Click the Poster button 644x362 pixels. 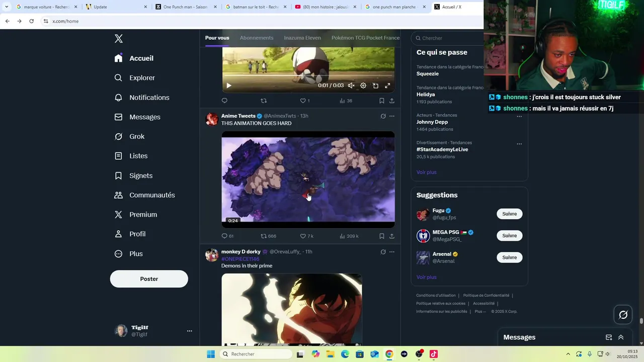tap(149, 279)
